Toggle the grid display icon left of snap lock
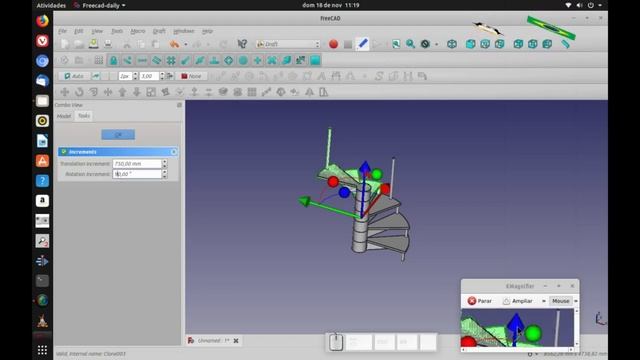Viewport: 640px width, 360px height. 99,60
